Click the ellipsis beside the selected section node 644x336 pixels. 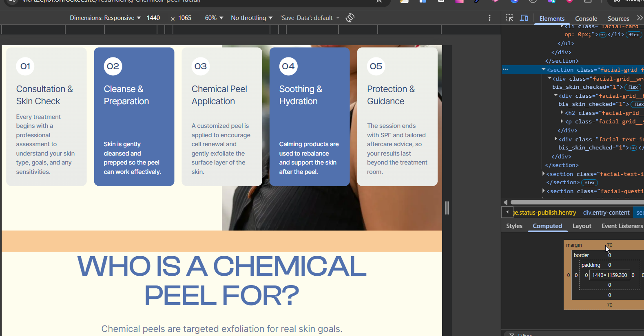click(505, 70)
